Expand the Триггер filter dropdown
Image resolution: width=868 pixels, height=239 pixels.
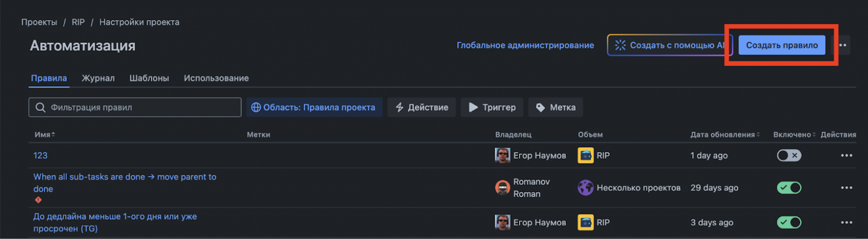pyautogui.click(x=491, y=108)
